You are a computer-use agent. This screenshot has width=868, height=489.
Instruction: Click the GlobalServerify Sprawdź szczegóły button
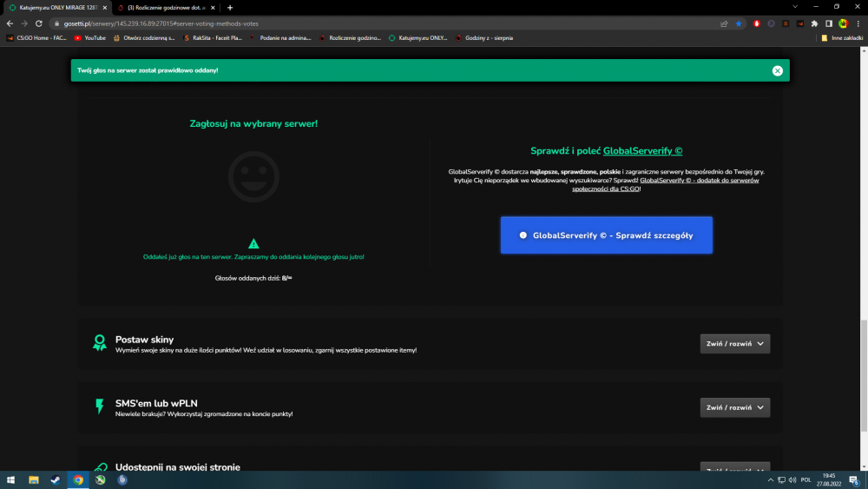pyautogui.click(x=606, y=235)
